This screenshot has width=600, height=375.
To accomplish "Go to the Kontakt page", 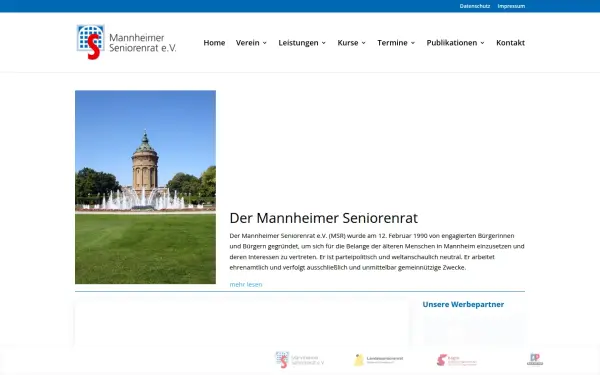I will [x=510, y=43].
